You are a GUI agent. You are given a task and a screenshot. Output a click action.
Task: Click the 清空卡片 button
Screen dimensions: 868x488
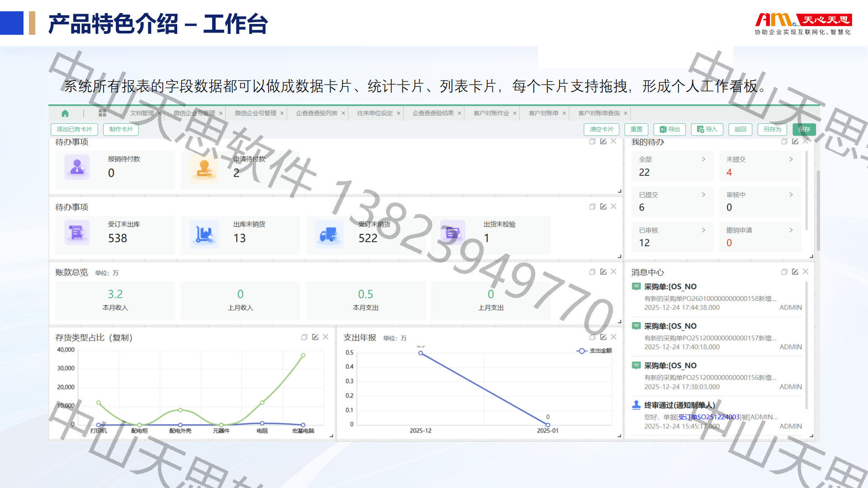(601, 129)
